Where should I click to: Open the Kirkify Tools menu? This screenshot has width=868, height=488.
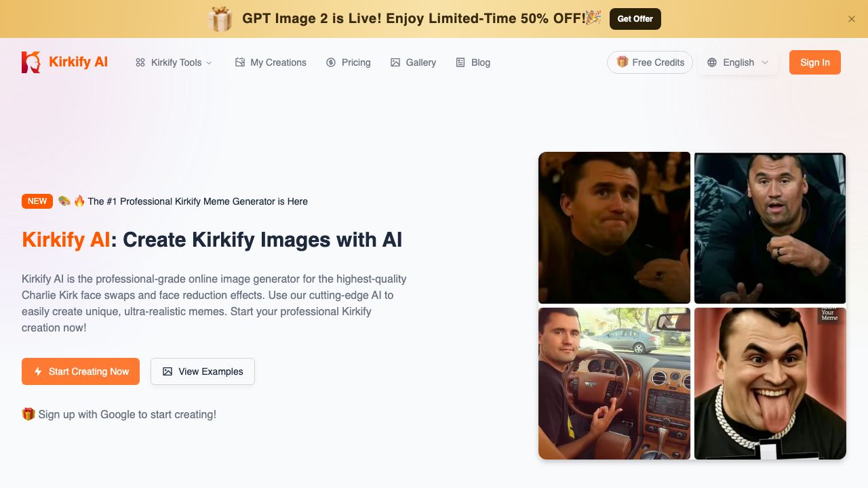pyautogui.click(x=174, y=62)
